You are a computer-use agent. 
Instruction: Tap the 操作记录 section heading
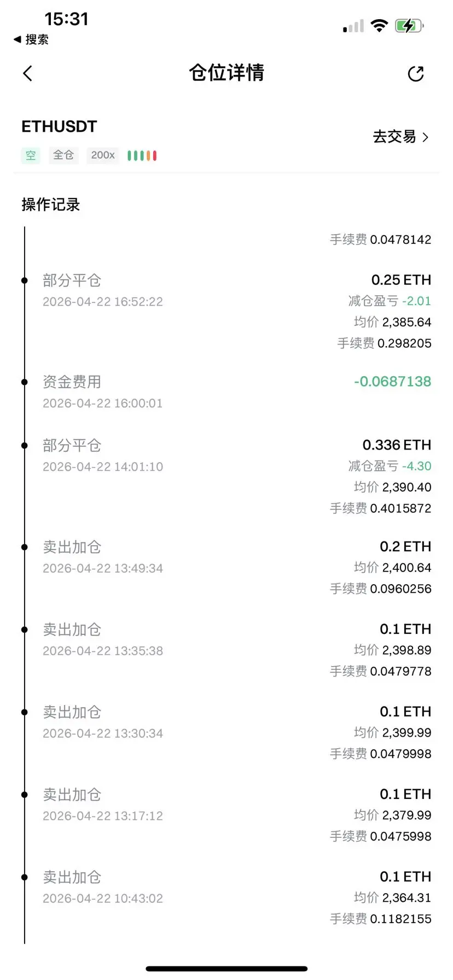51,205
